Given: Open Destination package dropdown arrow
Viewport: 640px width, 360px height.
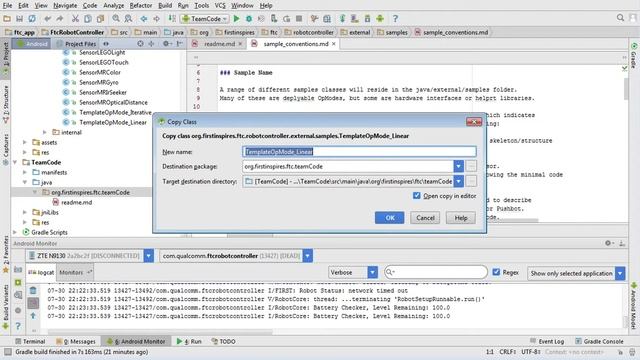Looking at the screenshot, I should (x=458, y=166).
